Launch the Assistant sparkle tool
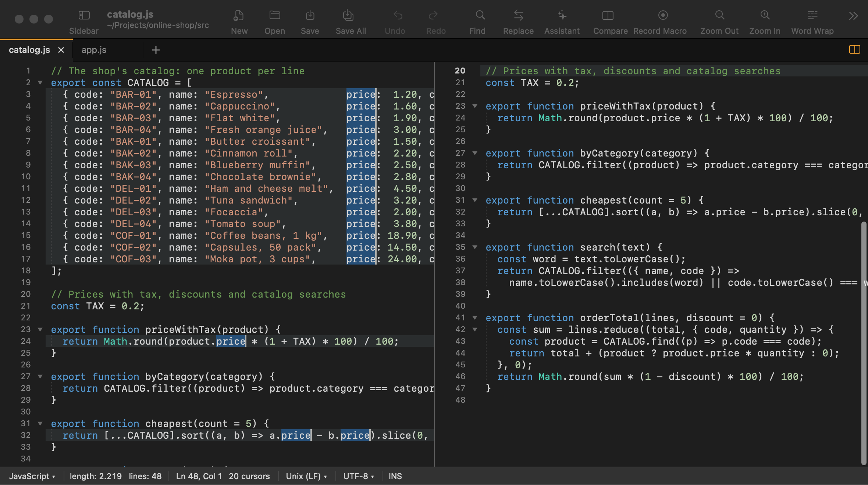Screen dimensions: 868x485 562,15
